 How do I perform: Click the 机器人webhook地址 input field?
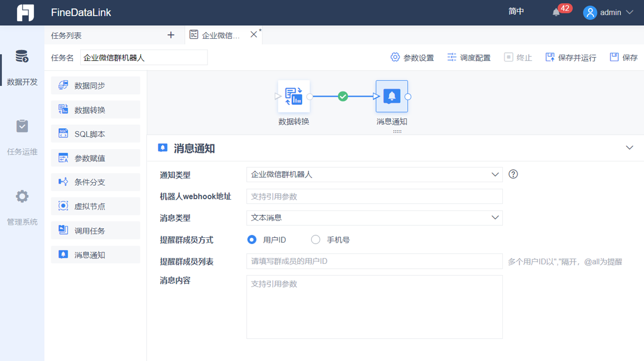tap(375, 196)
